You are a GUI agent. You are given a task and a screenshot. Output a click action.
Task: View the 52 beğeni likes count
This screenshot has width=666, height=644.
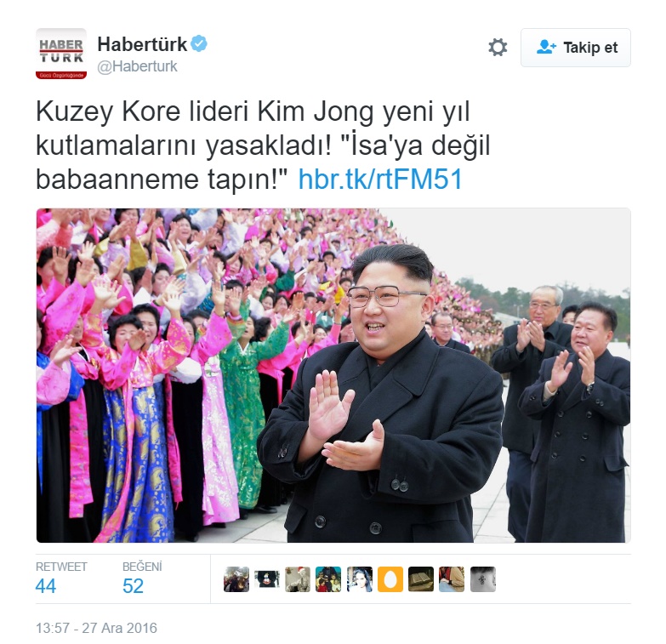133,586
